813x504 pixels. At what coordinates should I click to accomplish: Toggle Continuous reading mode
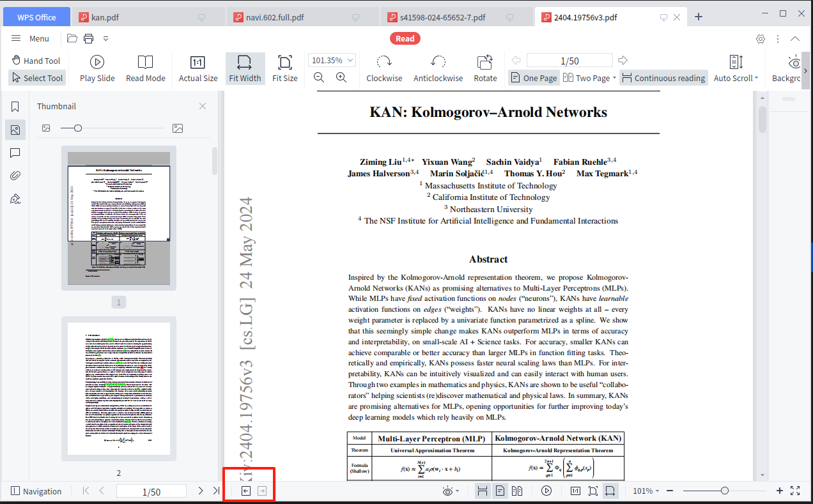[663, 78]
